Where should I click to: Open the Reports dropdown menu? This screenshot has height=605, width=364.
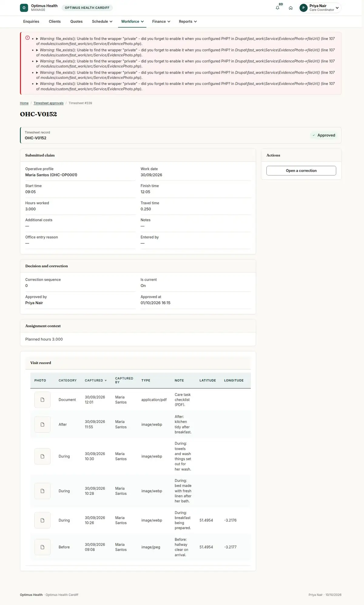188,22
